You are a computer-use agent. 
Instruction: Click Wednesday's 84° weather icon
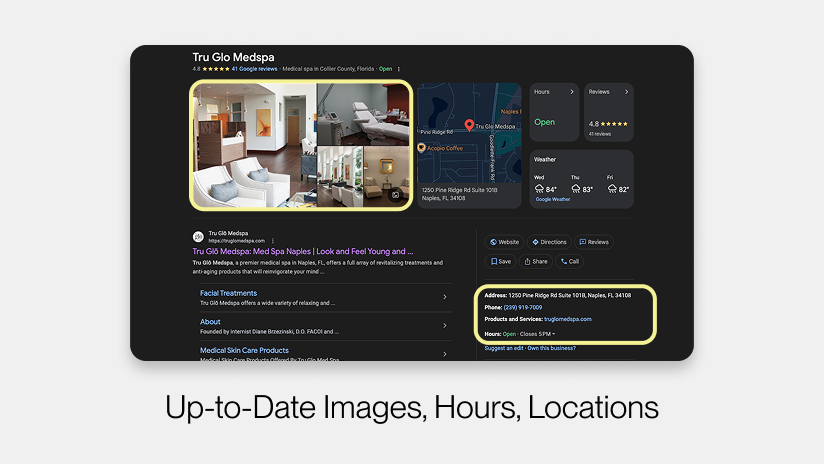pyautogui.click(x=539, y=189)
